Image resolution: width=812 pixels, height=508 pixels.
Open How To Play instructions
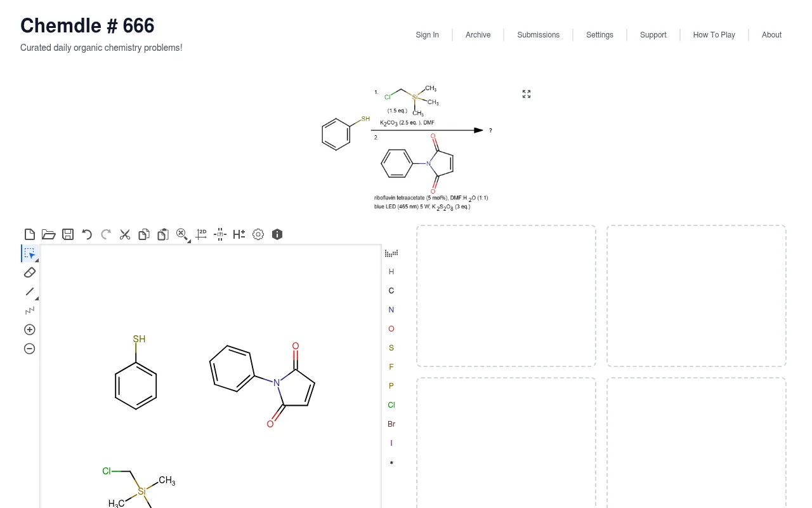pos(714,35)
